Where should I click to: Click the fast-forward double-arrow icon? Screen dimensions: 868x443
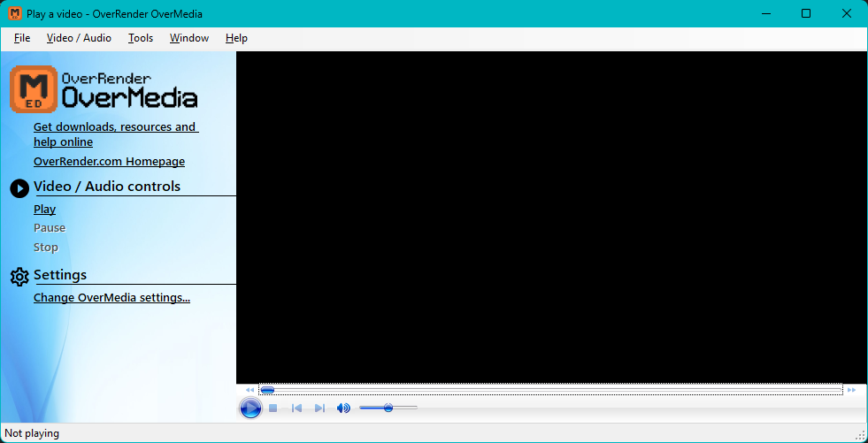(851, 390)
